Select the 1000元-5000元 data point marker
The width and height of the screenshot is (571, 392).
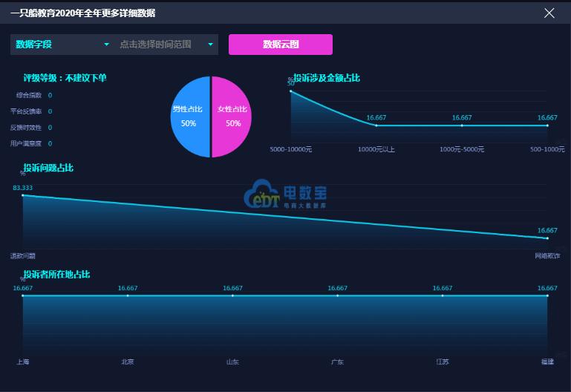point(462,125)
